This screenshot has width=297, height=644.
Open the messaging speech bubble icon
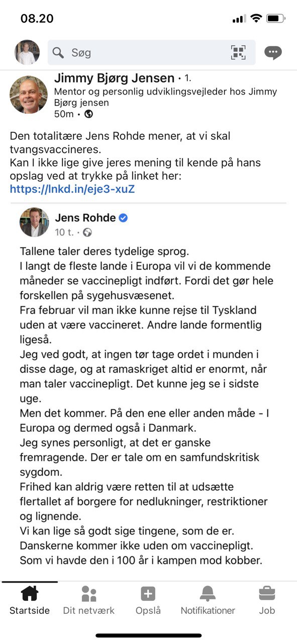point(273,52)
